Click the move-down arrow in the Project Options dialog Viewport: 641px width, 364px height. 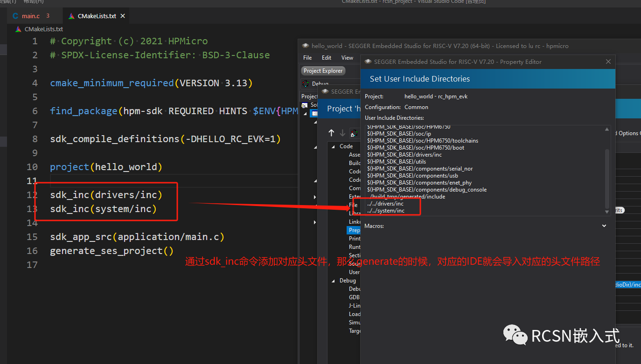pyautogui.click(x=342, y=133)
